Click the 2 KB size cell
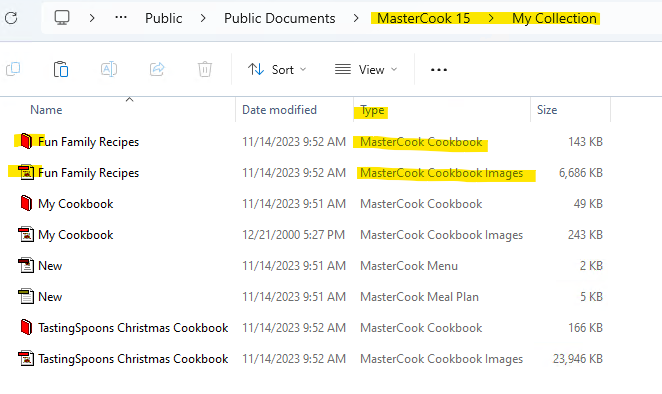Screen dimensions: 662x394 point(591,266)
